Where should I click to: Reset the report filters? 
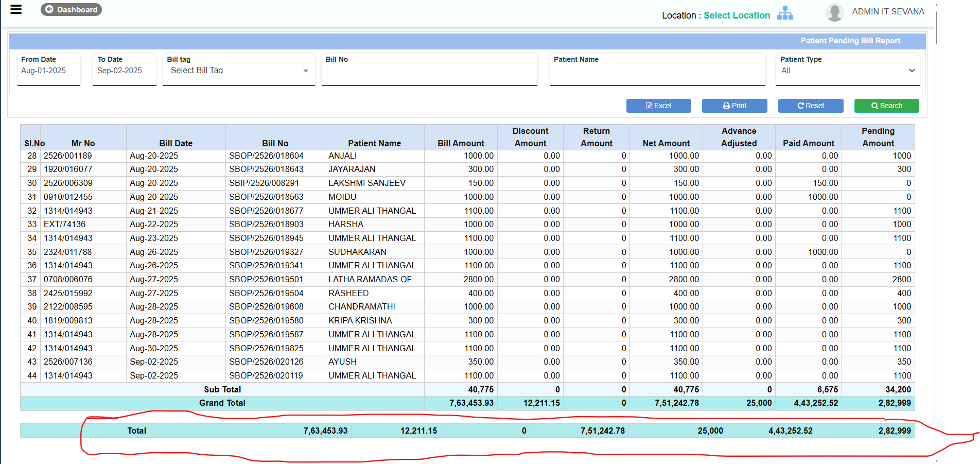click(x=811, y=106)
